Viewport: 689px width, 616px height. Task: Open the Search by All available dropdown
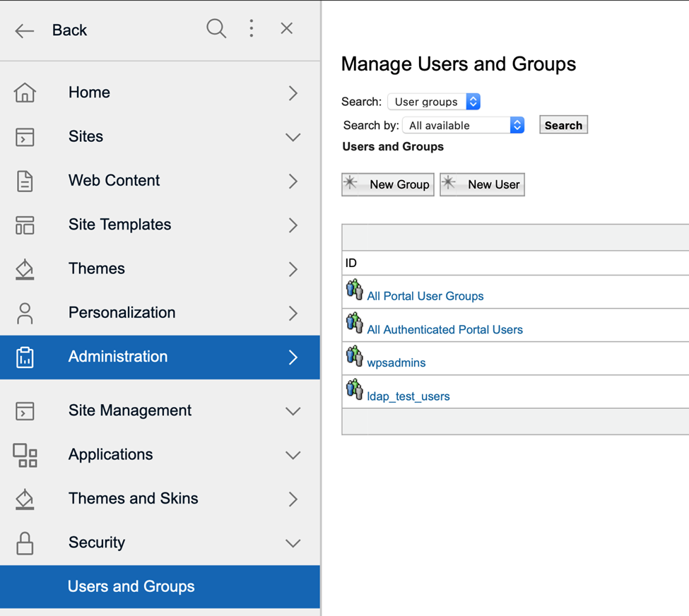click(x=463, y=125)
